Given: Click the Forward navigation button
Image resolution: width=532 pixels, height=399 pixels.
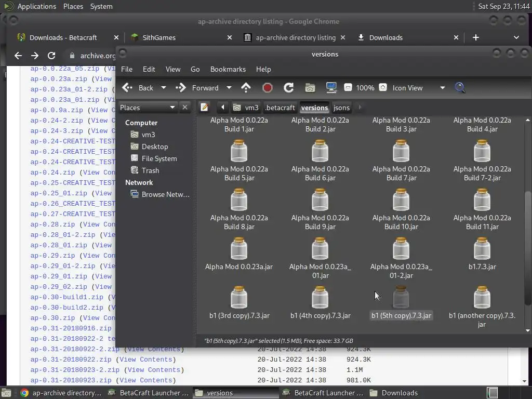Looking at the screenshot, I should (197, 88).
